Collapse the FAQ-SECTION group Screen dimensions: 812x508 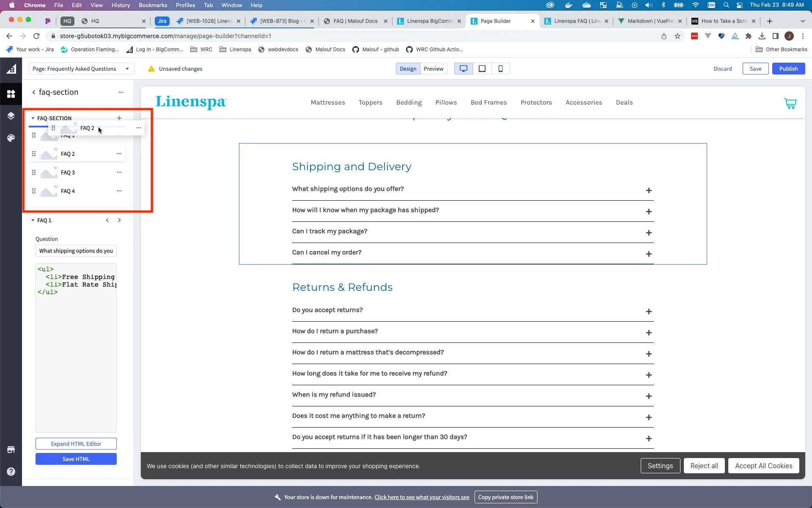point(33,118)
